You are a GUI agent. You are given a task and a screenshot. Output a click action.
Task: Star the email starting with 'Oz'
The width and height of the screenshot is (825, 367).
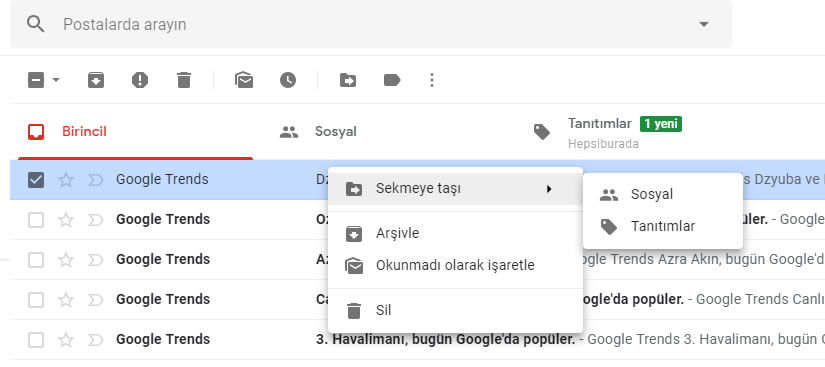tap(66, 220)
